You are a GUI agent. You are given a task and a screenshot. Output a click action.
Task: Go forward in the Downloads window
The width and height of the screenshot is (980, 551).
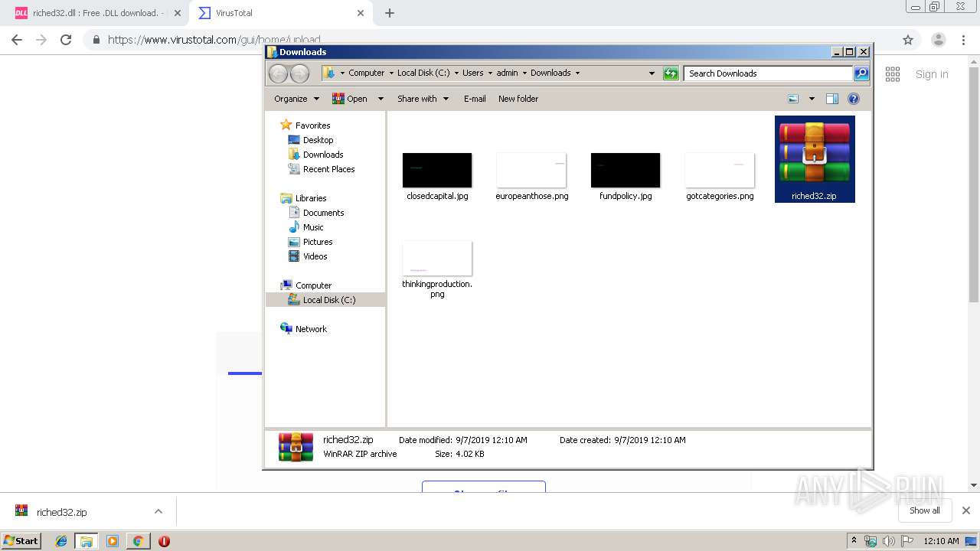[x=299, y=73]
